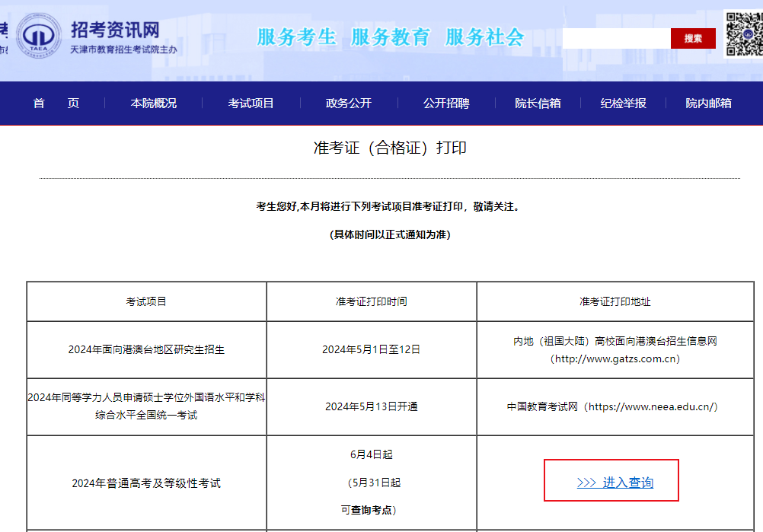This screenshot has height=532, width=763.
Task: Click the 准考证（合格证）打印 page heading
Action: click(x=390, y=148)
